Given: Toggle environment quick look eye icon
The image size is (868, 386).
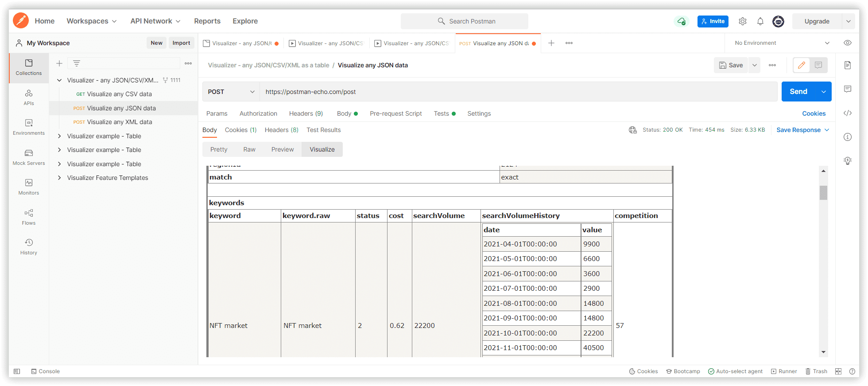Looking at the screenshot, I should (848, 43).
